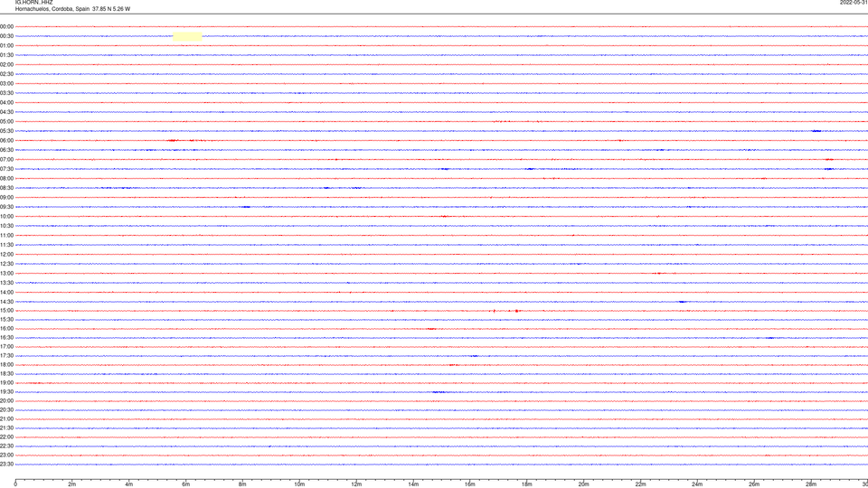Click the 00:30 row time label
This screenshot has height=488, width=868.
coord(6,36)
